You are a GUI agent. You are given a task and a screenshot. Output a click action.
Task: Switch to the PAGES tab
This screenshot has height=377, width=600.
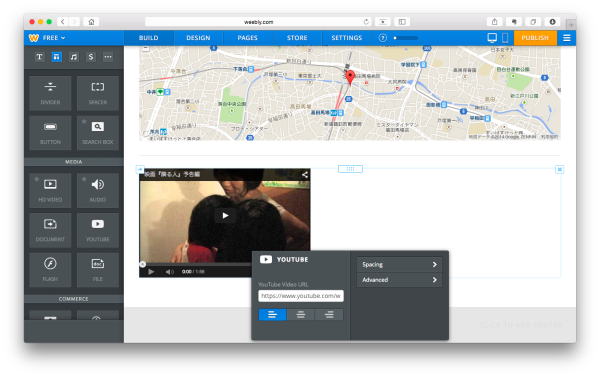tap(247, 38)
